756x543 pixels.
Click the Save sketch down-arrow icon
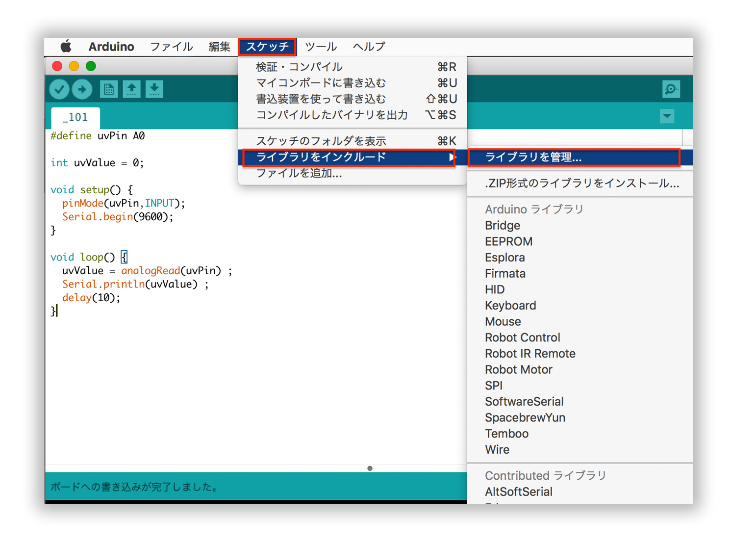coord(154,89)
